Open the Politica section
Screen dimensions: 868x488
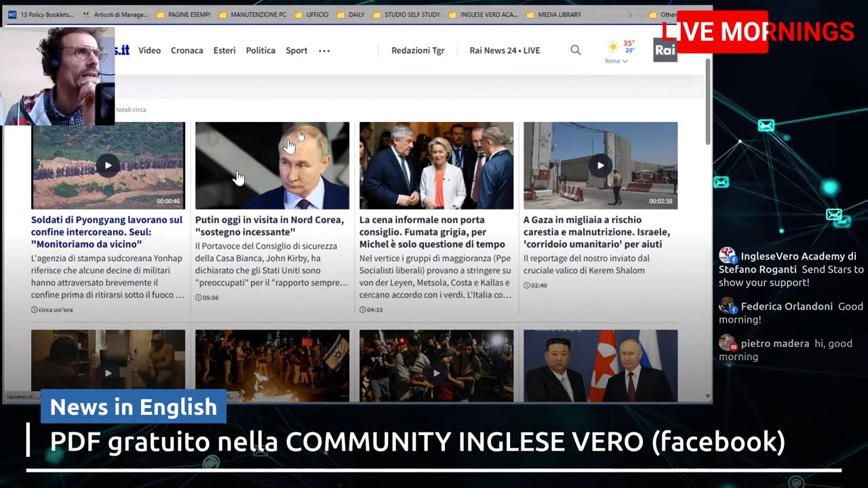click(x=260, y=50)
